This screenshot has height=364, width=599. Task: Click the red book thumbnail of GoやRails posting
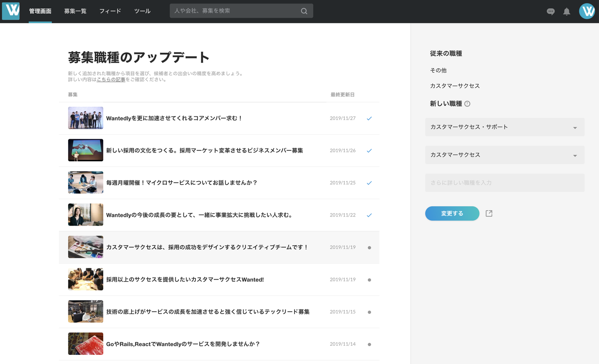[86, 344]
